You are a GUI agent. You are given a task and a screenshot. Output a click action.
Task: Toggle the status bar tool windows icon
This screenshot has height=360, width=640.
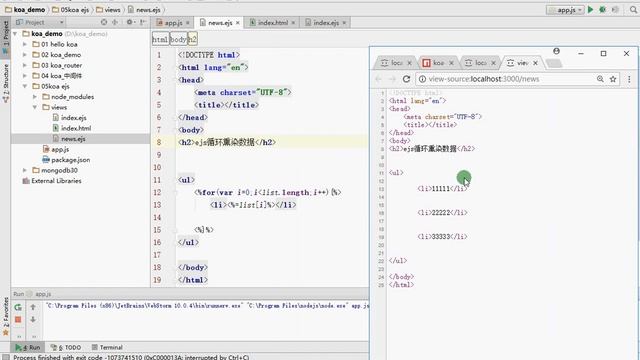click(x=5, y=357)
